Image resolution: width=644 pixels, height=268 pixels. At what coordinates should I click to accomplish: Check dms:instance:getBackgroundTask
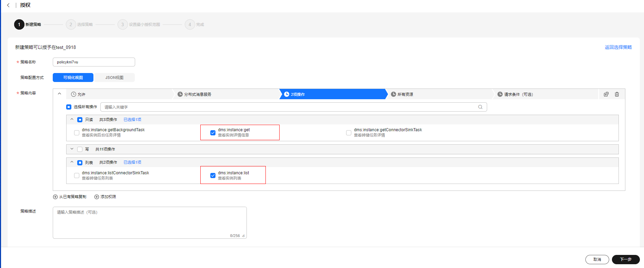[x=77, y=133]
